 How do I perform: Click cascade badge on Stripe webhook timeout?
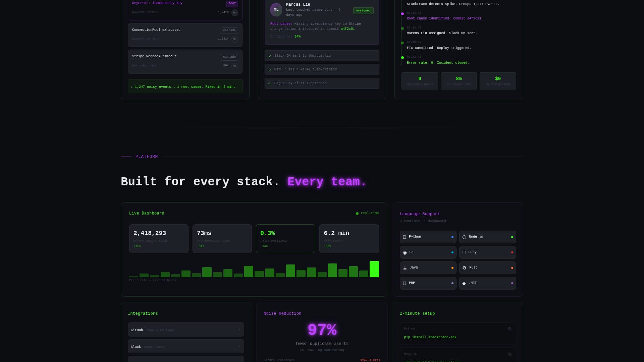pos(229,57)
